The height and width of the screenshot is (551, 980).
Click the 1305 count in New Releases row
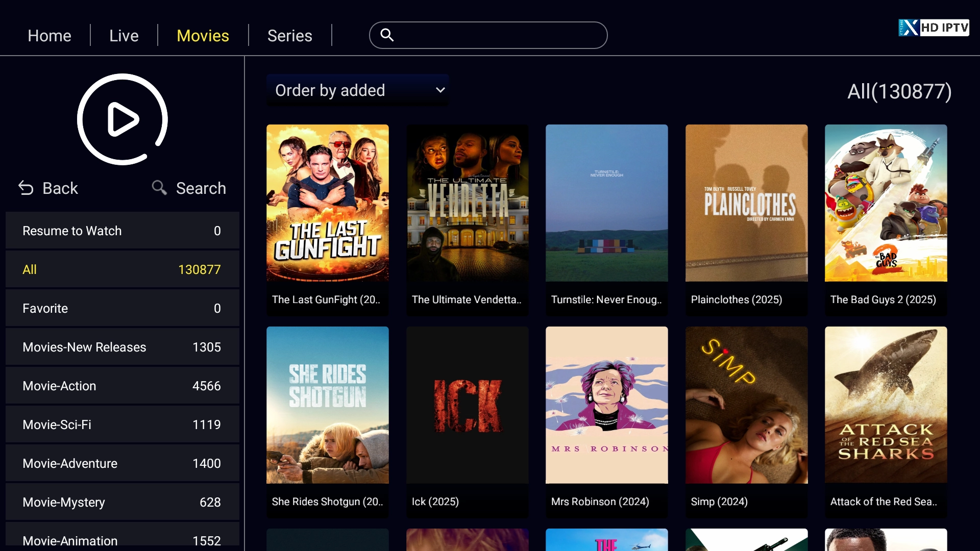click(x=207, y=347)
